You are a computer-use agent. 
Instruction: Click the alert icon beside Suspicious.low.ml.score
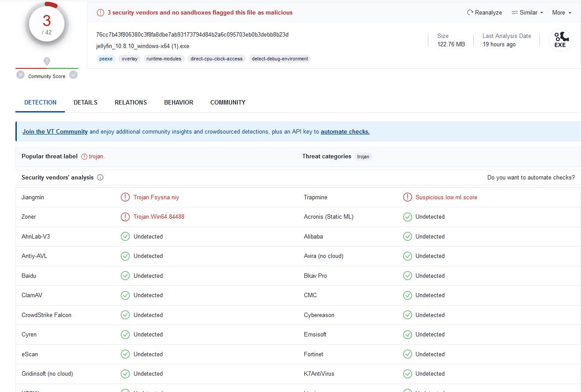(407, 198)
